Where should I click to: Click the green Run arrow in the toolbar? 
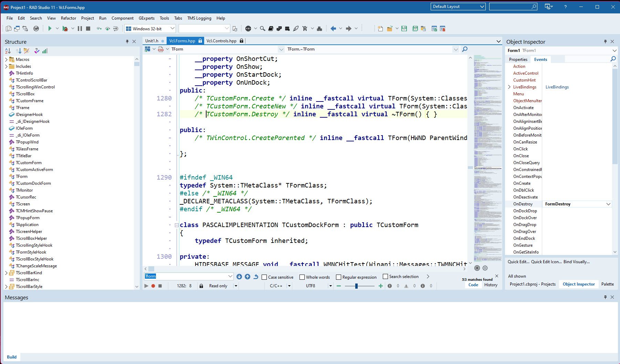50,29
